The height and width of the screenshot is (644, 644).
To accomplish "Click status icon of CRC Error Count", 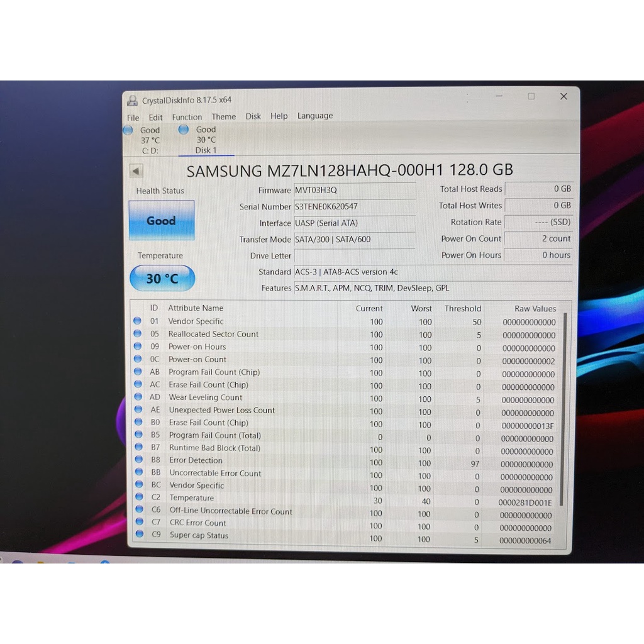I will (x=140, y=521).
